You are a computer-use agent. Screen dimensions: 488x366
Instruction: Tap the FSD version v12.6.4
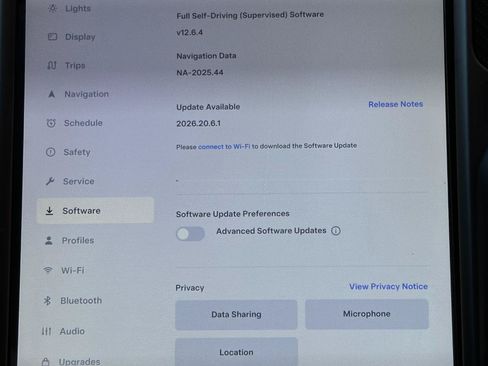click(x=189, y=32)
